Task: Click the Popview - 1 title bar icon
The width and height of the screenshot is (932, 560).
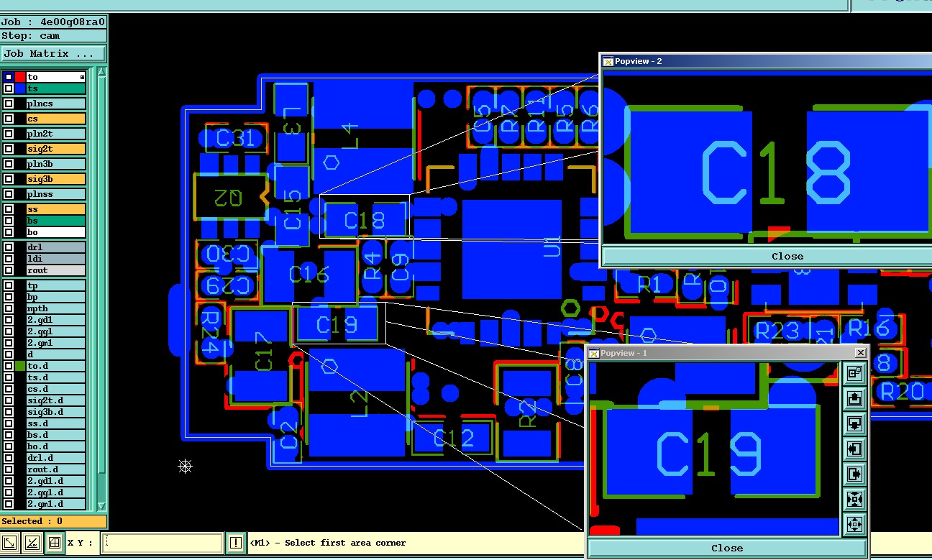Action: (593, 353)
